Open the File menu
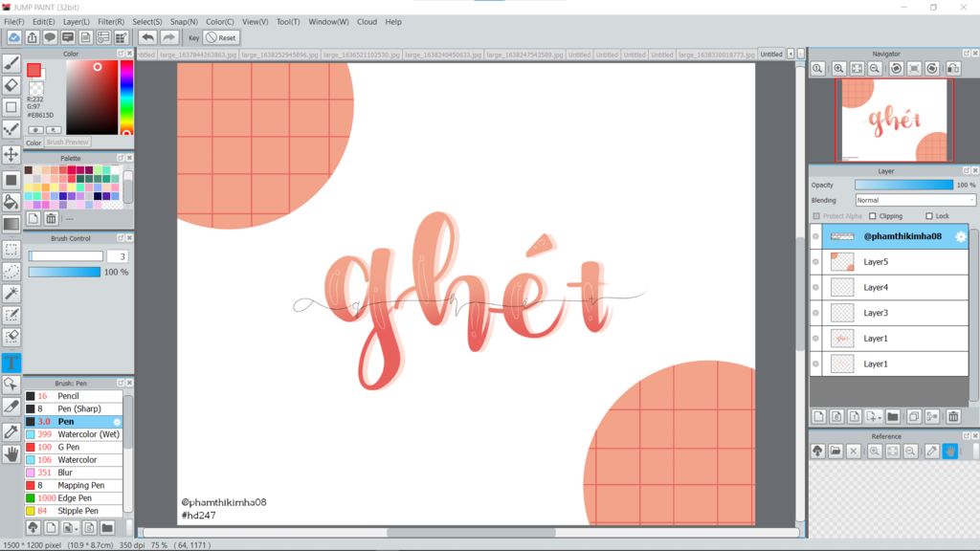980x551 pixels. [x=13, y=21]
